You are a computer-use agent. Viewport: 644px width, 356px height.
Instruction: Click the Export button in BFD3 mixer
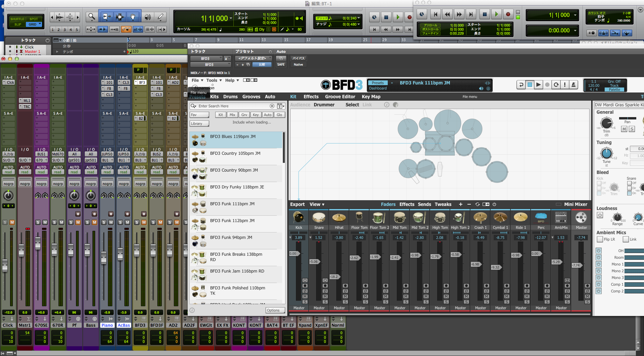point(297,204)
